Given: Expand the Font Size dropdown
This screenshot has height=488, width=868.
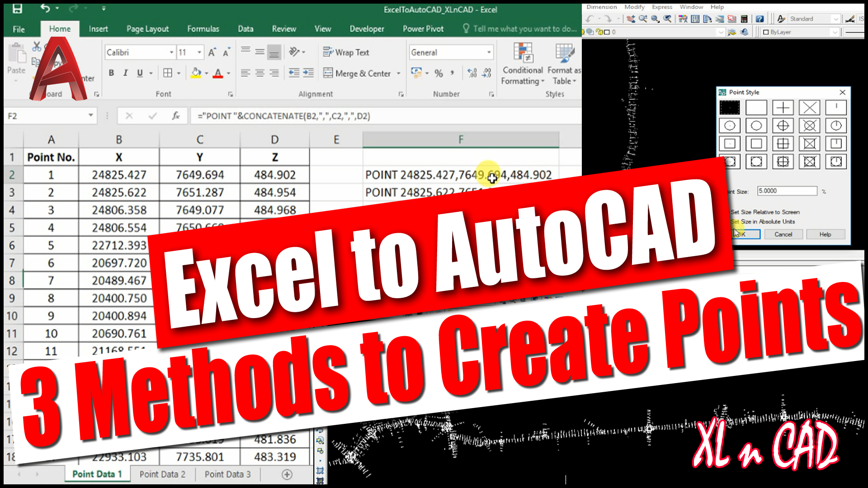Looking at the screenshot, I should click(199, 54).
